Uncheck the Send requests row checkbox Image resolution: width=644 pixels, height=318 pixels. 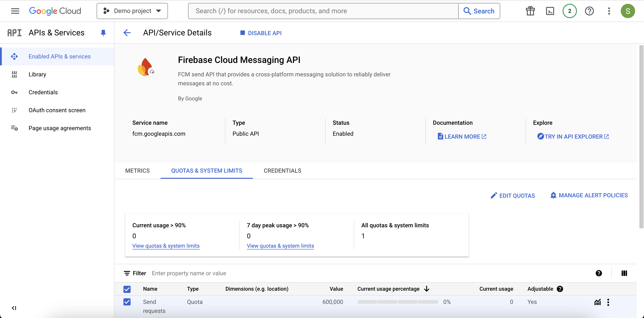(x=127, y=302)
